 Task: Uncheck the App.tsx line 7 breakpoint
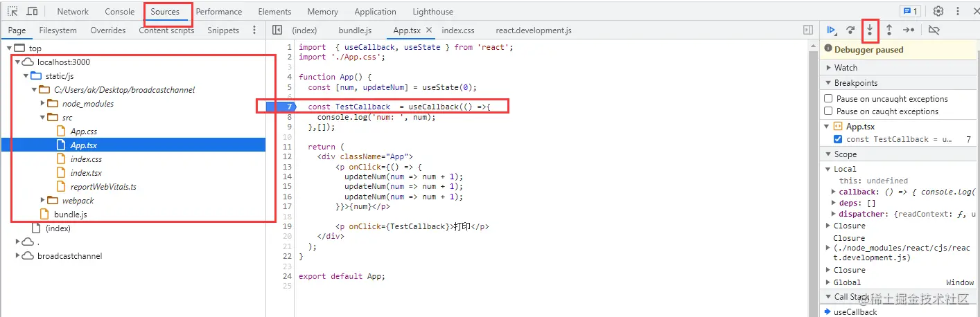[x=838, y=139]
